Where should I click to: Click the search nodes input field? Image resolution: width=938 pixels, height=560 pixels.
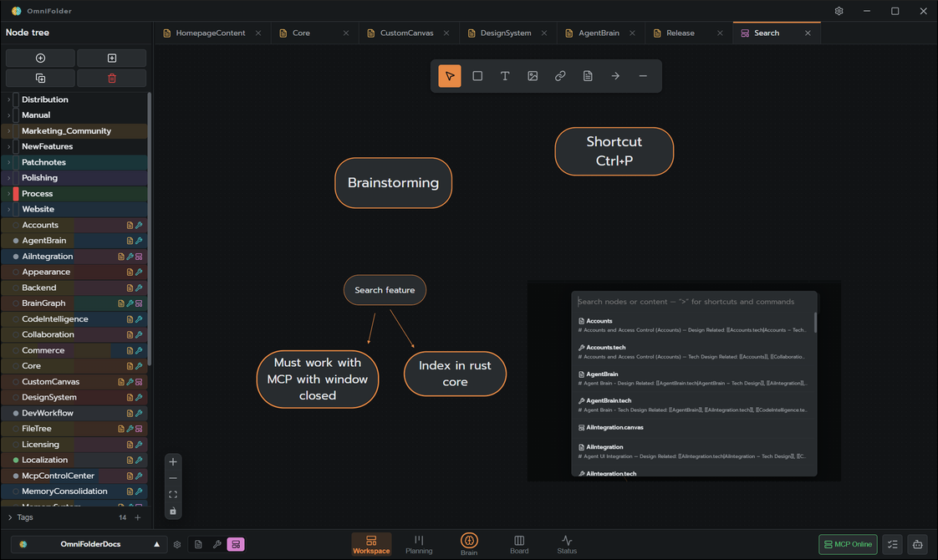pyautogui.click(x=694, y=302)
